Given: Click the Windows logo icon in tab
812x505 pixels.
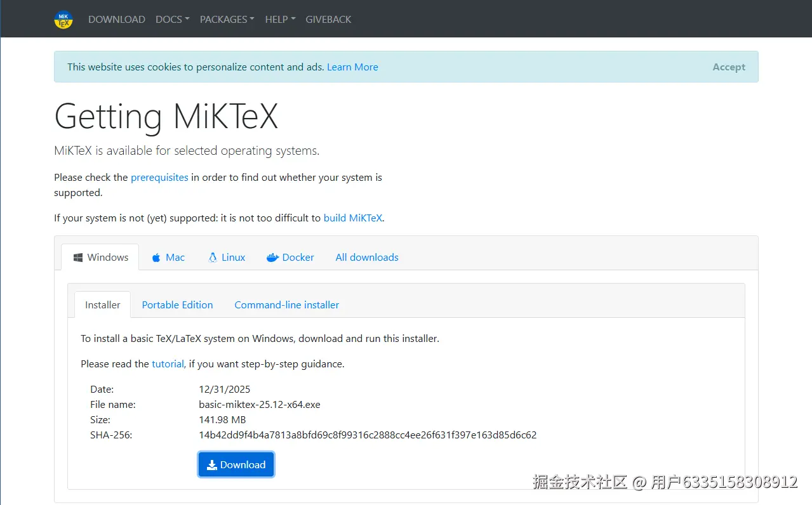Looking at the screenshot, I should (x=78, y=258).
